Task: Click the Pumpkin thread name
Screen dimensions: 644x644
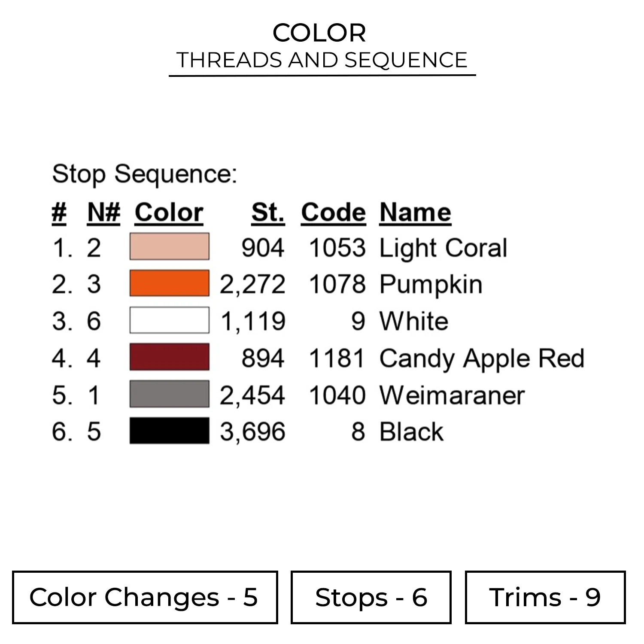Action: tap(431, 285)
